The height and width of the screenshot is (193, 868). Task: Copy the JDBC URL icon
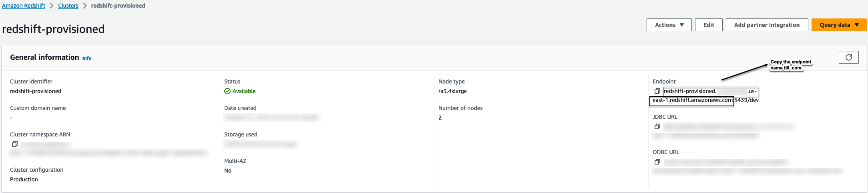(657, 126)
